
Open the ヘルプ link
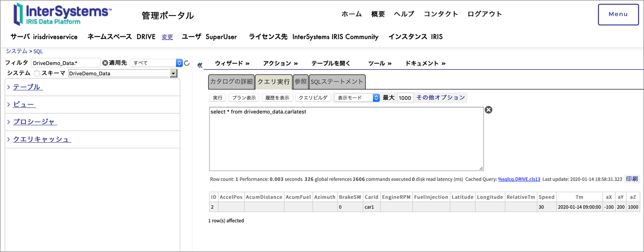(404, 14)
